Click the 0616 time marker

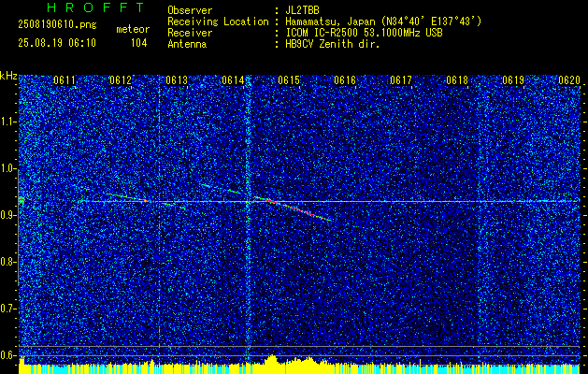(x=345, y=80)
